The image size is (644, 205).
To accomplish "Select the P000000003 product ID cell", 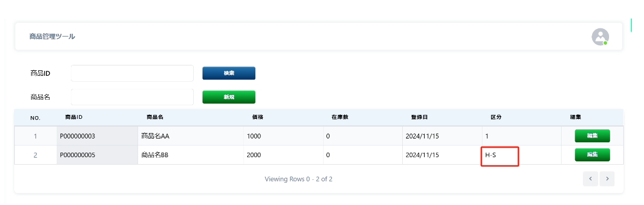I will click(x=97, y=136).
